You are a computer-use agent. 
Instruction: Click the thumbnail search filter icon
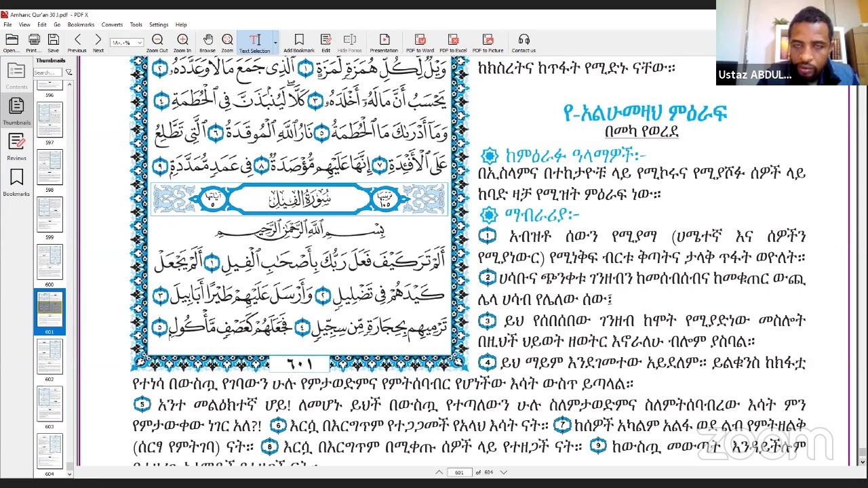click(68, 73)
